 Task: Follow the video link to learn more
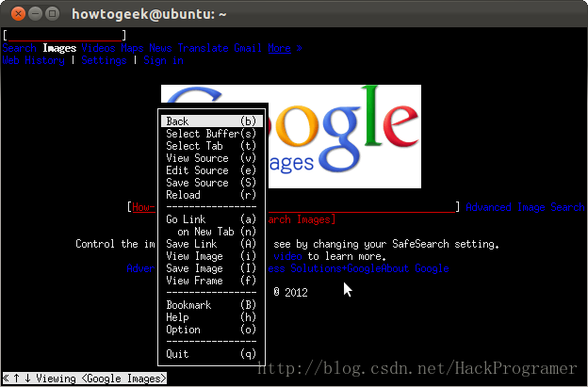pos(287,256)
